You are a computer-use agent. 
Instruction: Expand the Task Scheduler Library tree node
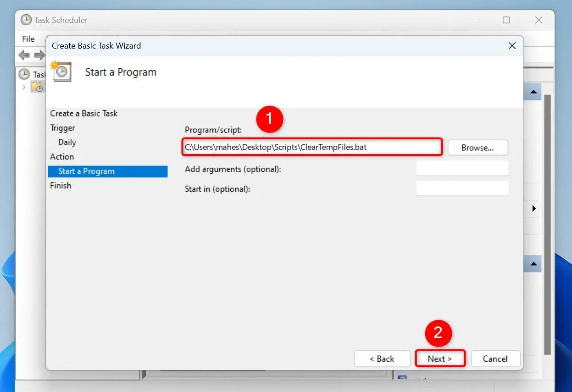point(24,87)
